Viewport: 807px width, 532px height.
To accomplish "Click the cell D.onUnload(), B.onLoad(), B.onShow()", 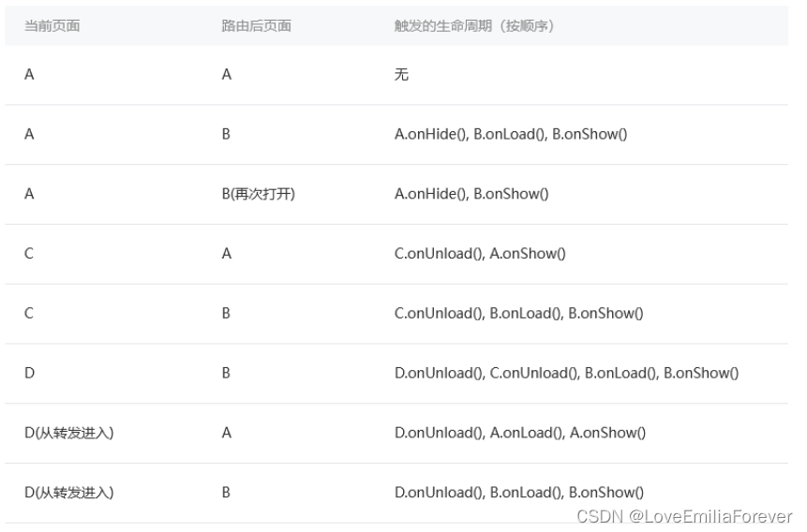I will point(519,493).
